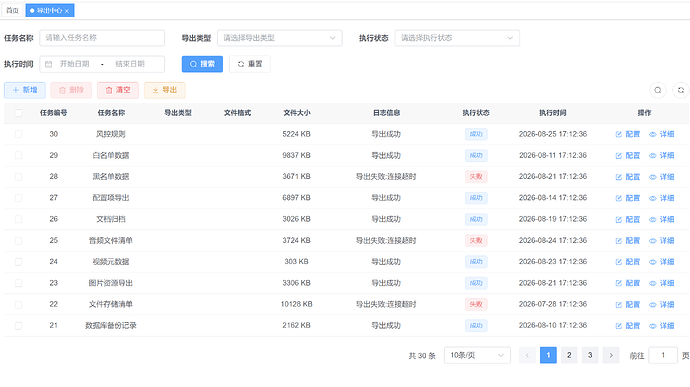Click the circular refresh icon above the table
Viewport: 690px width, 387px height.
pos(681,90)
